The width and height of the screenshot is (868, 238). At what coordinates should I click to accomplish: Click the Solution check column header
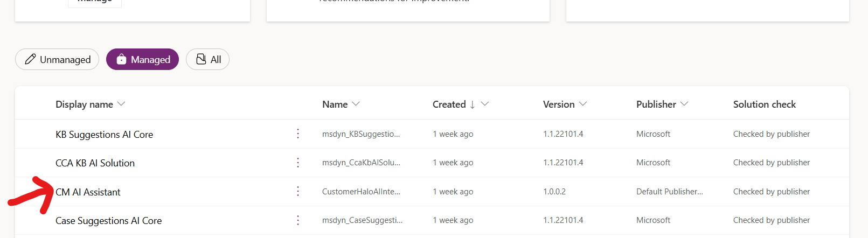(764, 104)
